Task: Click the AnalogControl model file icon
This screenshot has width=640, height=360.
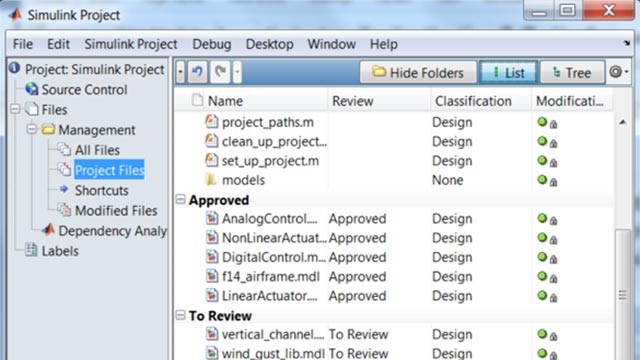Action: [x=211, y=218]
